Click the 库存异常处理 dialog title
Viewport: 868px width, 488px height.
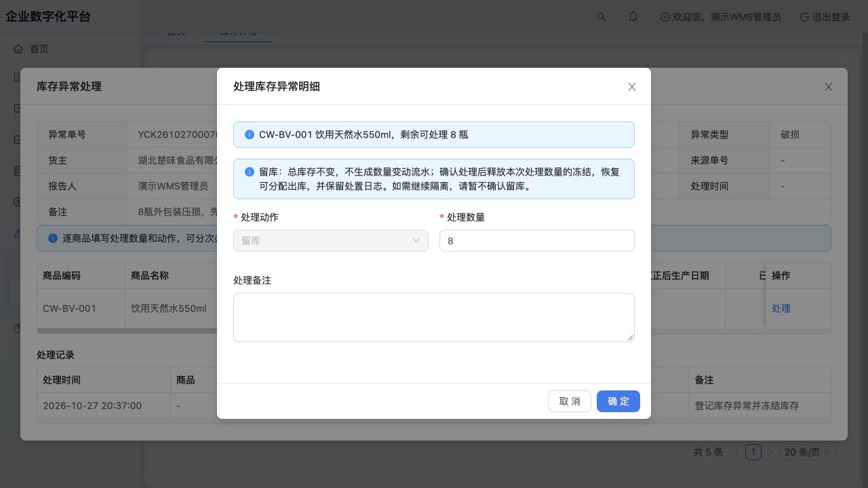click(69, 86)
